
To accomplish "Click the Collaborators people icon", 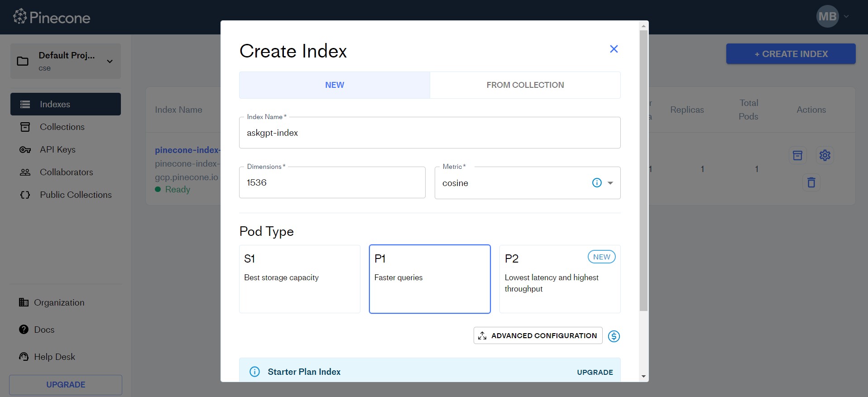I will [25, 172].
